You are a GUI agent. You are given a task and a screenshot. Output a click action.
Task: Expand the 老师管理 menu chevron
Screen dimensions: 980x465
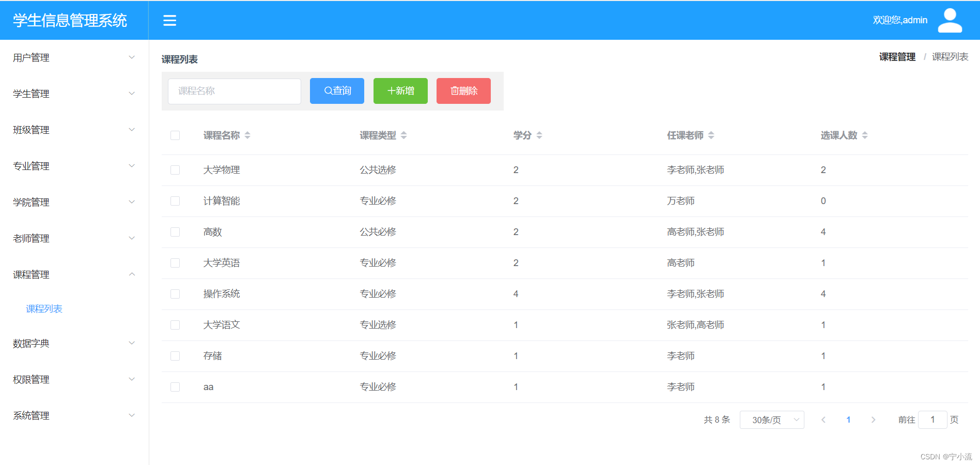(x=132, y=238)
